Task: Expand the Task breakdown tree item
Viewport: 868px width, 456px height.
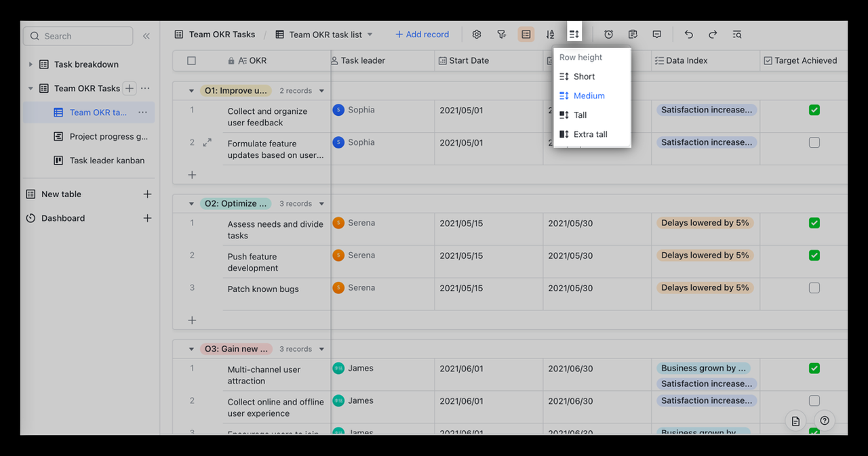Action: [31, 64]
